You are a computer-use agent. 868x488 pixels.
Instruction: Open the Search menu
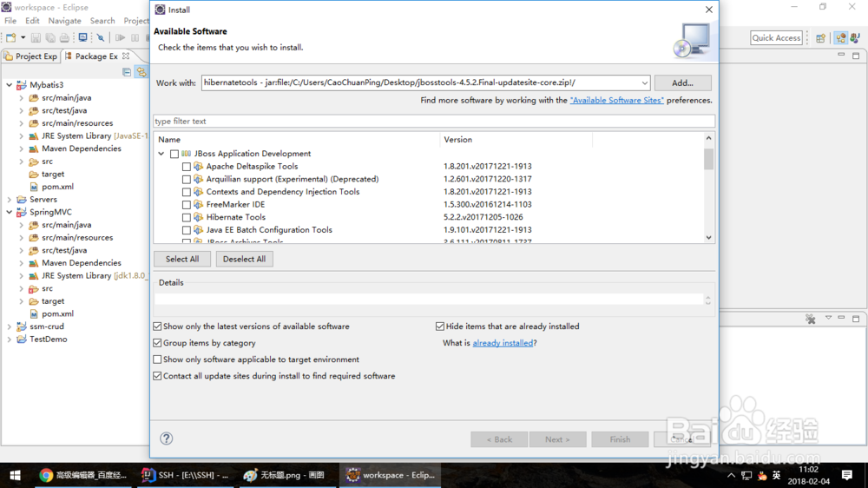click(102, 21)
